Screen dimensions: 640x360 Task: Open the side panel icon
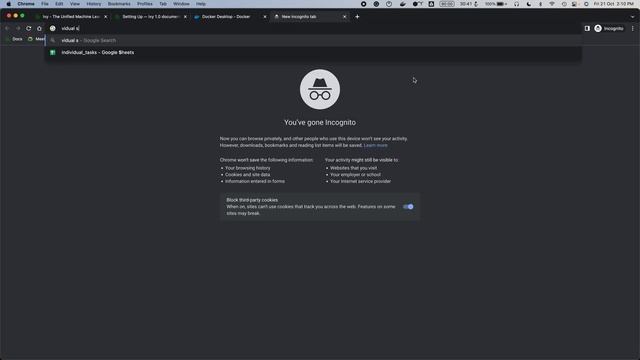click(587, 29)
